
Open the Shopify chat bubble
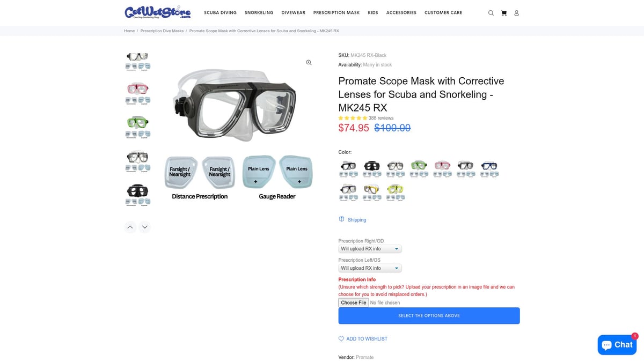click(617, 345)
